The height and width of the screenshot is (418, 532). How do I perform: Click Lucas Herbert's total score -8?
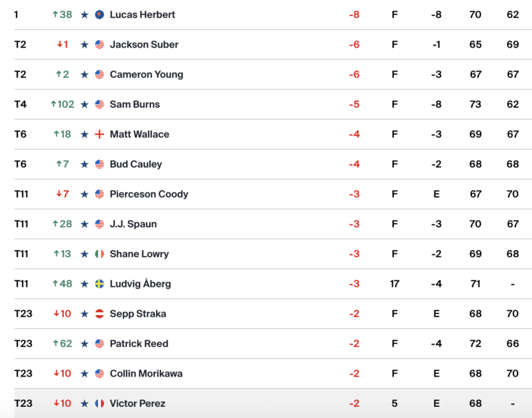(354, 15)
